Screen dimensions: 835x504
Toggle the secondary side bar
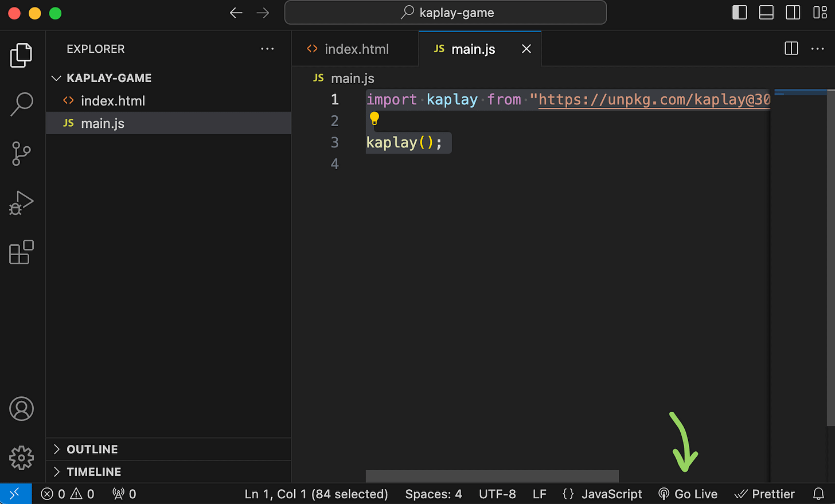(x=793, y=13)
